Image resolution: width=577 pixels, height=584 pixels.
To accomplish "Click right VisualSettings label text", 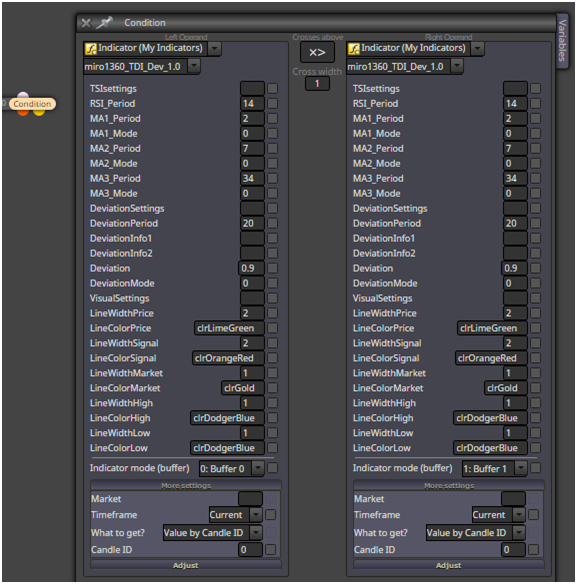I will 383,298.
